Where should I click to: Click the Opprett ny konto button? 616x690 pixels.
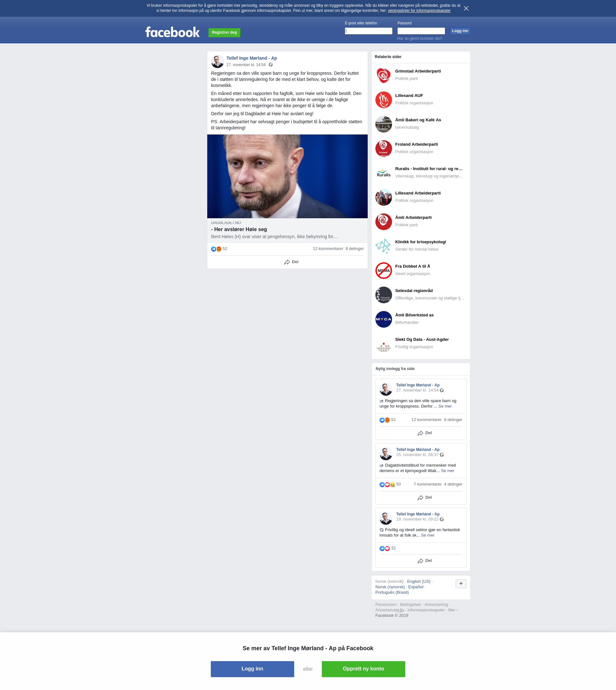pos(363,669)
